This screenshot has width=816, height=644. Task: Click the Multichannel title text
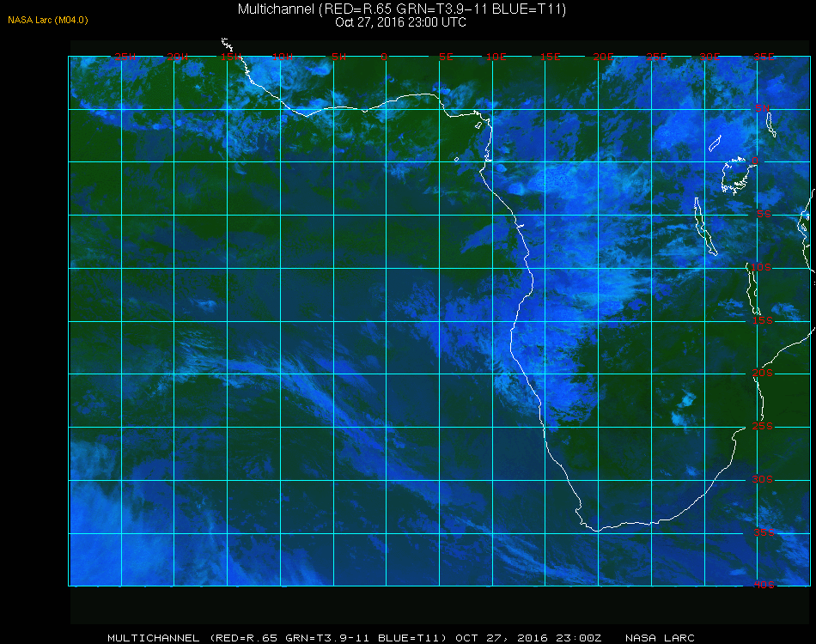402,9
